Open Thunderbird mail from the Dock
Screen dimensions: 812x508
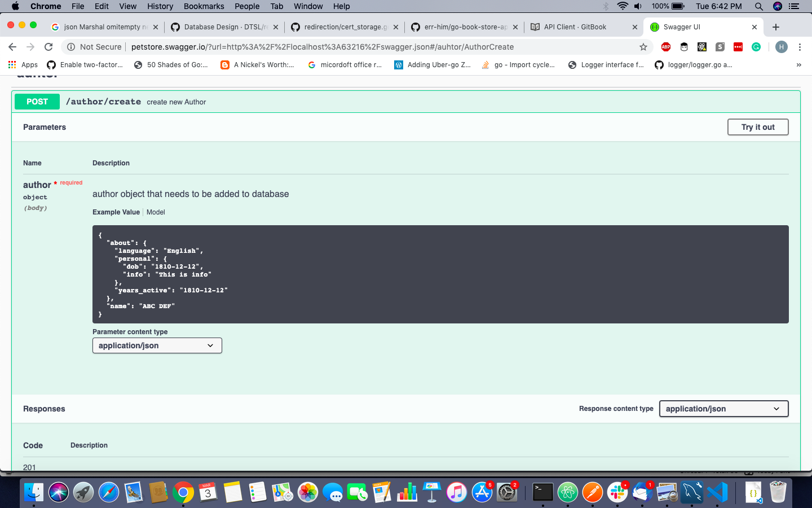[642, 492]
